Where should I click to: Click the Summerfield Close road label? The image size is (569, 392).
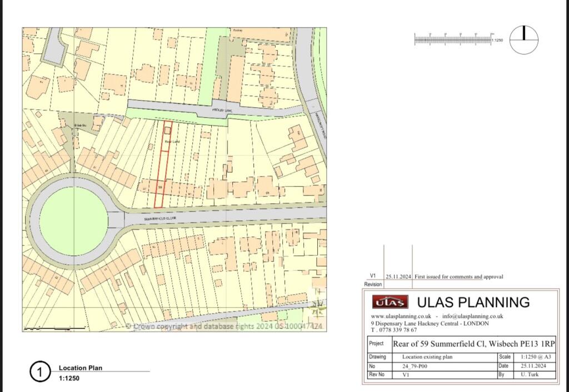tap(159, 219)
